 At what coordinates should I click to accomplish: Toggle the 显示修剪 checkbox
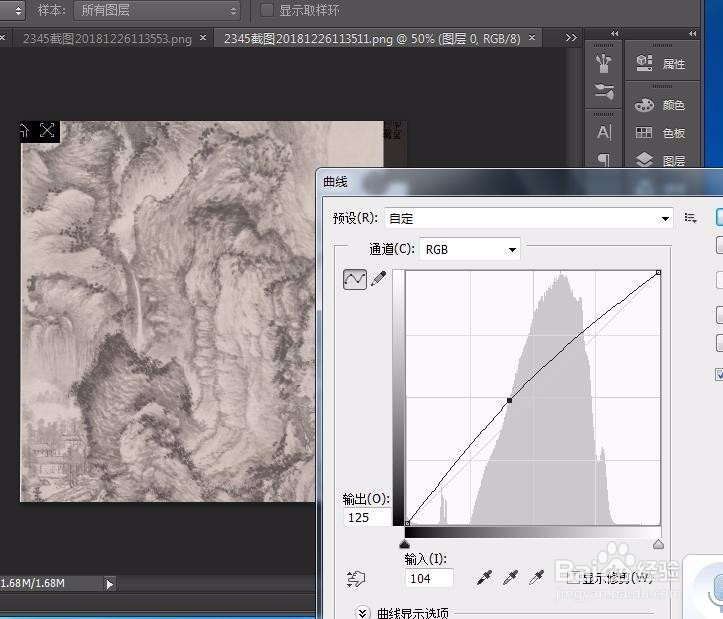click(x=573, y=577)
